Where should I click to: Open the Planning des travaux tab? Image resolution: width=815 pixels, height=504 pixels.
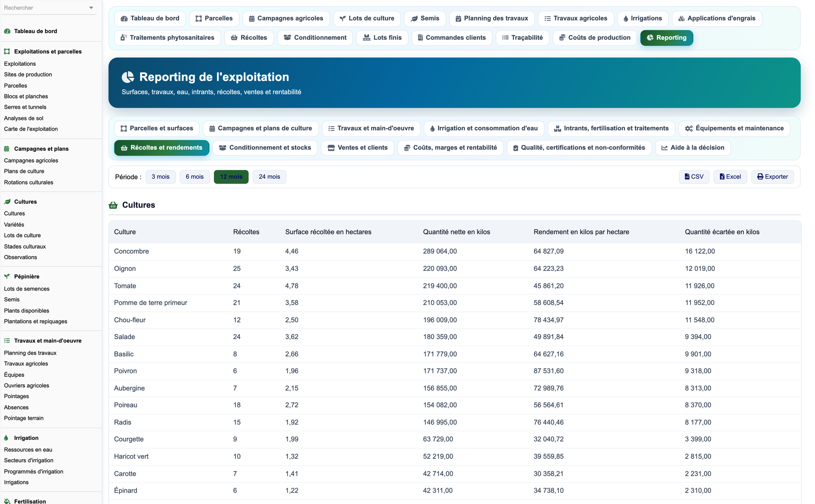click(492, 18)
